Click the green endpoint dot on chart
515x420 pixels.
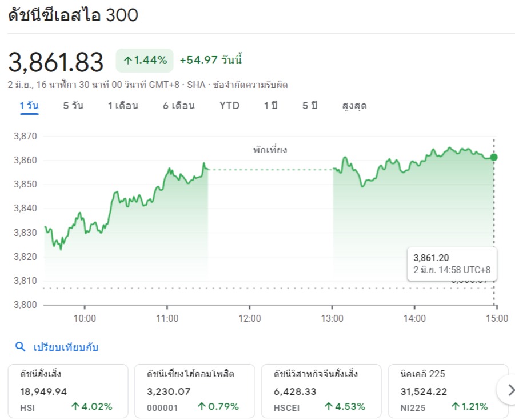tap(494, 157)
